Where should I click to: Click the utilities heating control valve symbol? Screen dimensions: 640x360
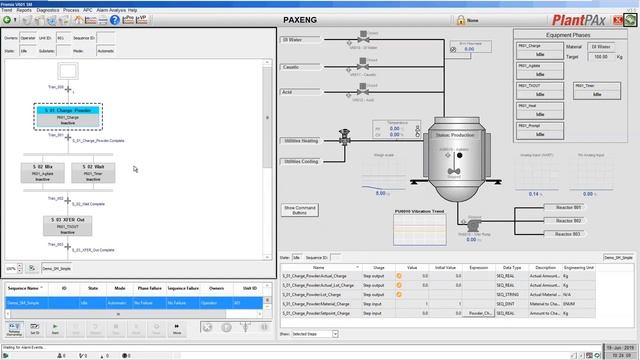tap(345, 138)
